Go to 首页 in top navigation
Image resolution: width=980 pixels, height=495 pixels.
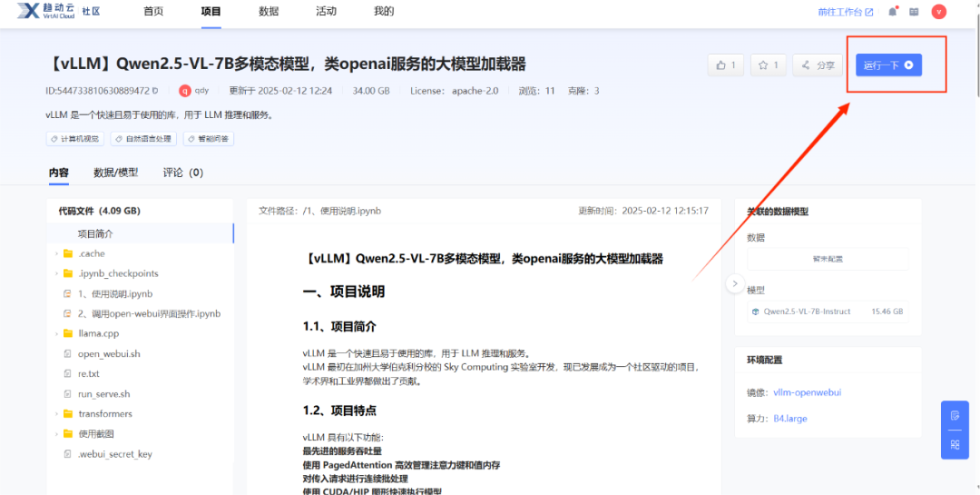[153, 11]
